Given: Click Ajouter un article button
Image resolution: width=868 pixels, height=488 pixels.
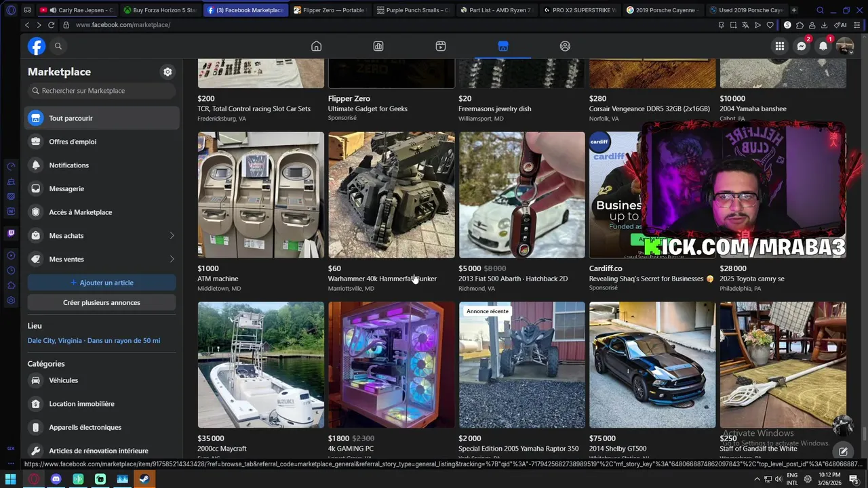Looking at the screenshot, I should 102,283.
